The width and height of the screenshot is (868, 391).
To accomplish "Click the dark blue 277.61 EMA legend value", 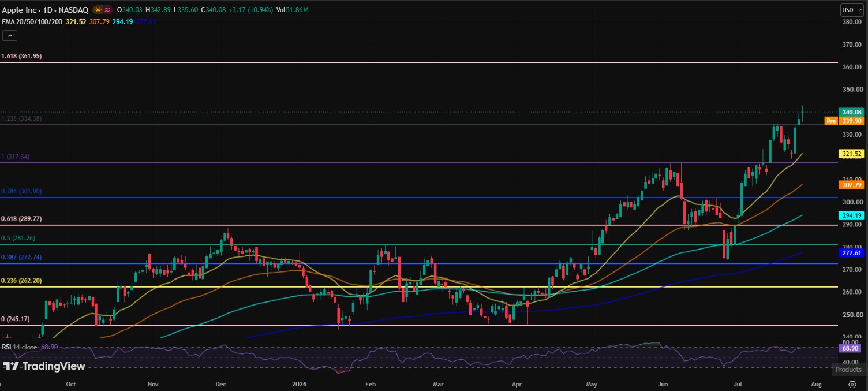I will 145,21.
